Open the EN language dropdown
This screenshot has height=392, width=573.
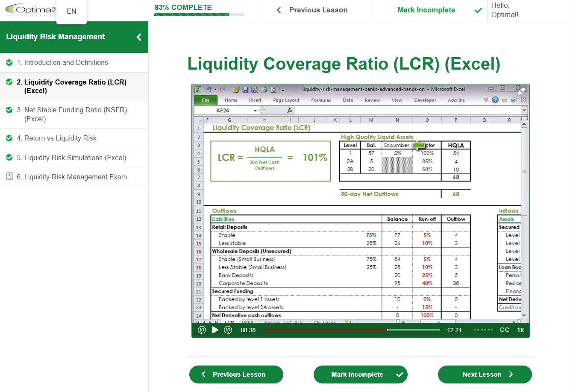71,11
